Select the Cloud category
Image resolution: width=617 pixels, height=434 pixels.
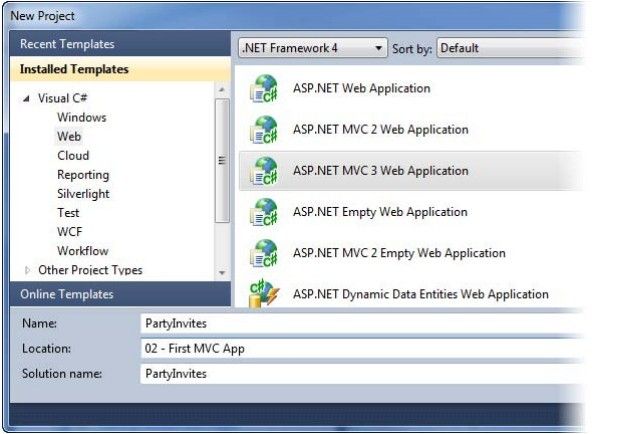(x=73, y=155)
